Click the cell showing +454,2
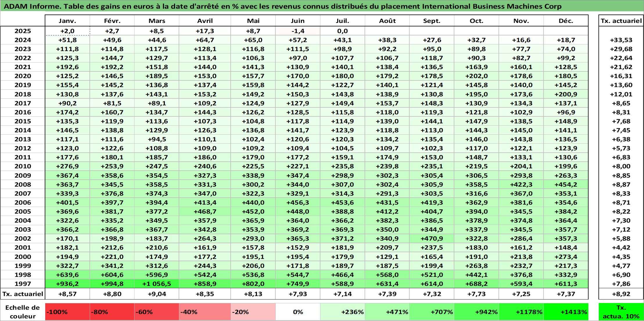644x321 pixels. (566, 185)
